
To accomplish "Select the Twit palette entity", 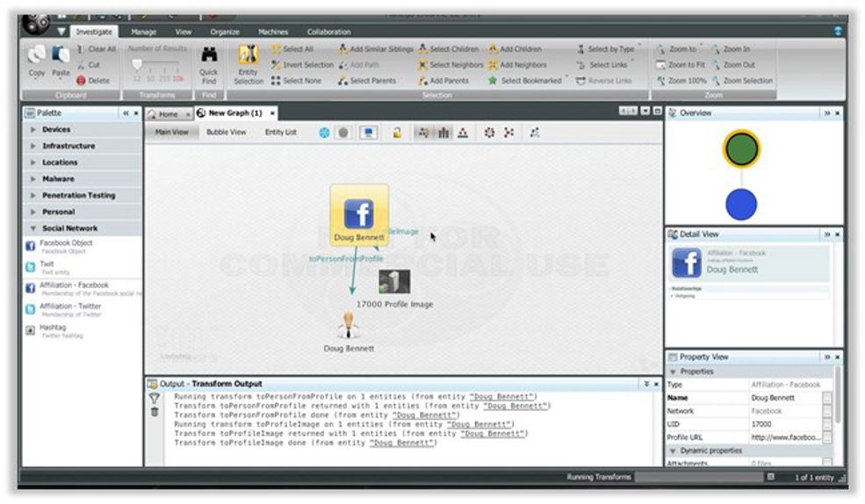I will coord(83,268).
